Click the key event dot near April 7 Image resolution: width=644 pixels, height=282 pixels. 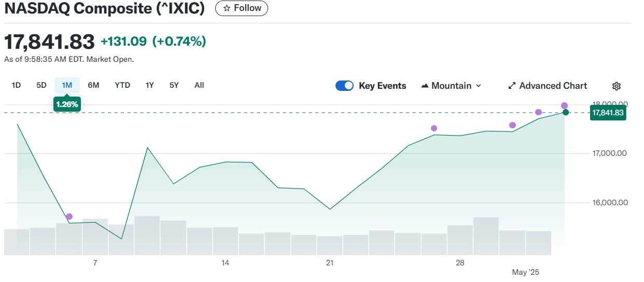tap(69, 217)
